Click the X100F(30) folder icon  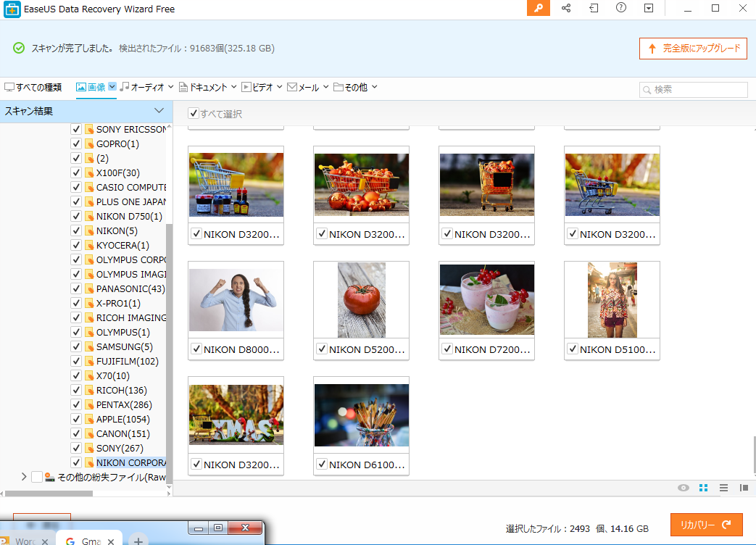[x=88, y=172]
